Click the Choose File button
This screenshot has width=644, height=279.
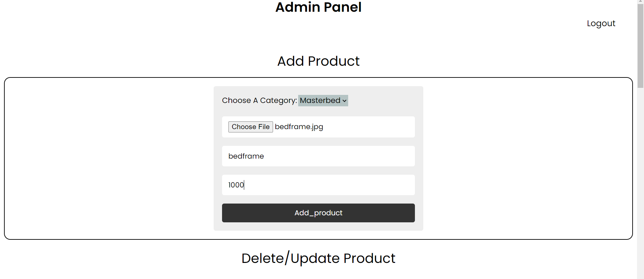click(251, 127)
